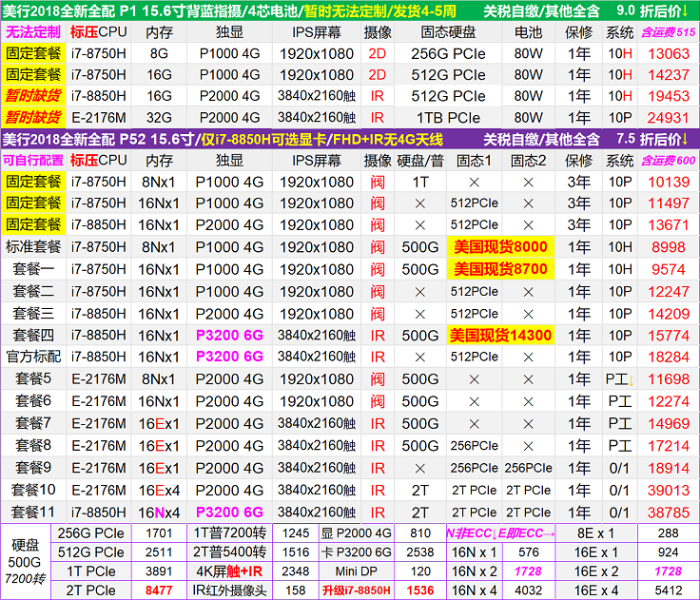Image resolution: width=700 pixels, height=600 pixels.
Task: Click the price 39013
Action: click(x=669, y=491)
